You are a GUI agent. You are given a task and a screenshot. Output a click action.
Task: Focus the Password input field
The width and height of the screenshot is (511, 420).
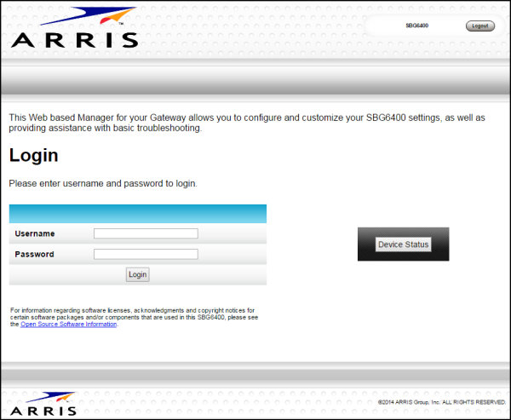[146, 254]
